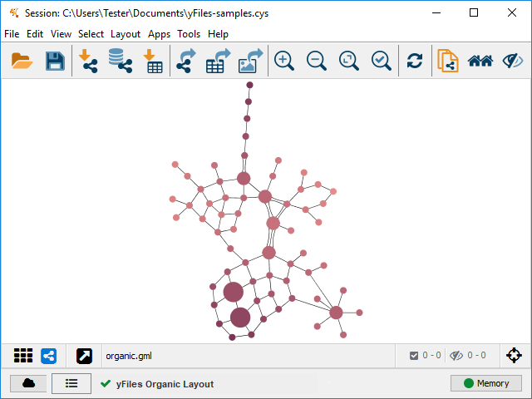The width and height of the screenshot is (532, 399).
Task: Open the Memory status button
Action: 485,383
